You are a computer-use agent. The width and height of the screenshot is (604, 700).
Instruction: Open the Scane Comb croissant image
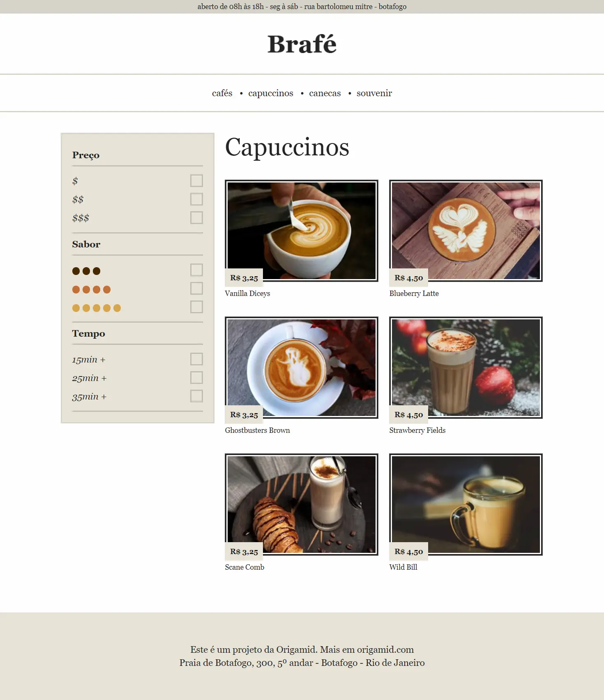pos(302,504)
